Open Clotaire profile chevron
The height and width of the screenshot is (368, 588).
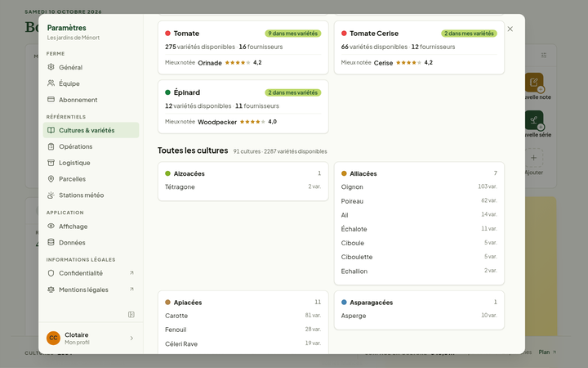[x=131, y=338]
